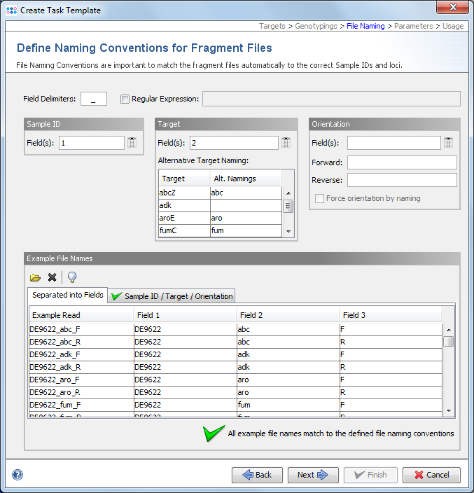Go Back to previous step
The width and height of the screenshot is (474, 493).
coord(257,475)
